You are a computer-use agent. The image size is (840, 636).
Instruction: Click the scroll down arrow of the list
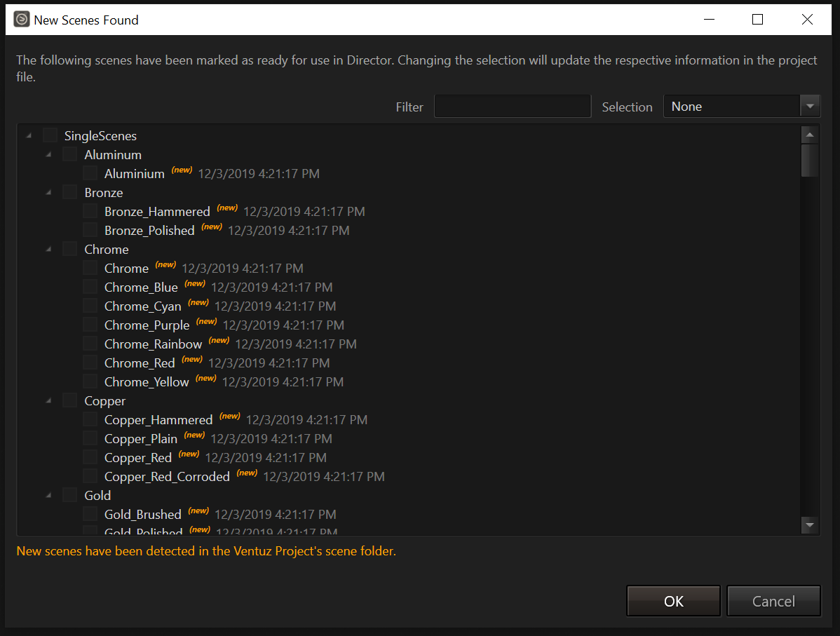coord(809,525)
